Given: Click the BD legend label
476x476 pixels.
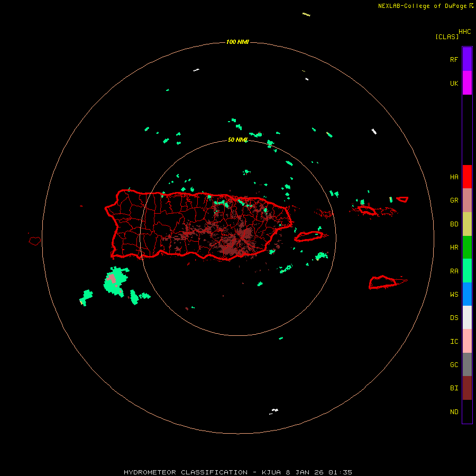Looking at the screenshot, I should point(454,224).
